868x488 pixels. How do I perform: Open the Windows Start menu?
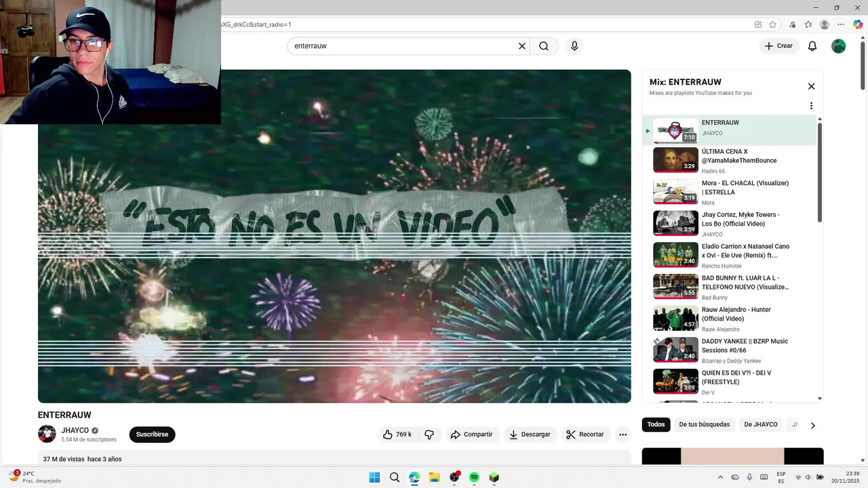point(374,477)
